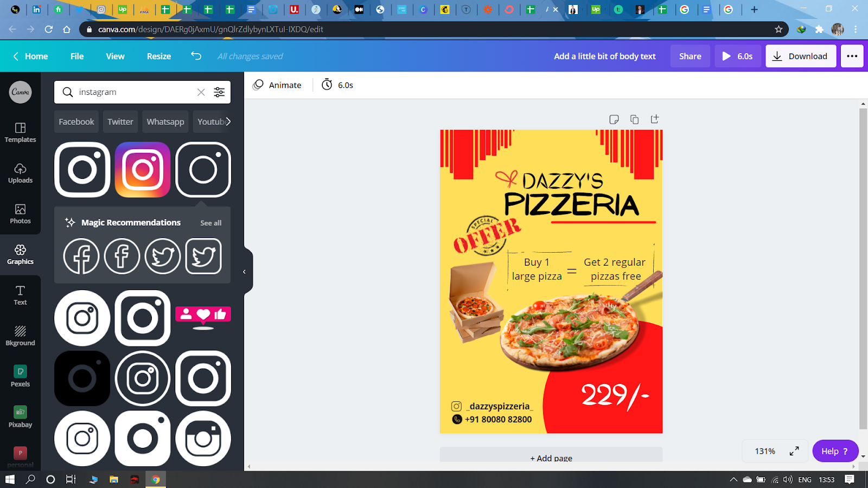Open a new browser tab
Screen dimensions: 868x488
(754, 9)
